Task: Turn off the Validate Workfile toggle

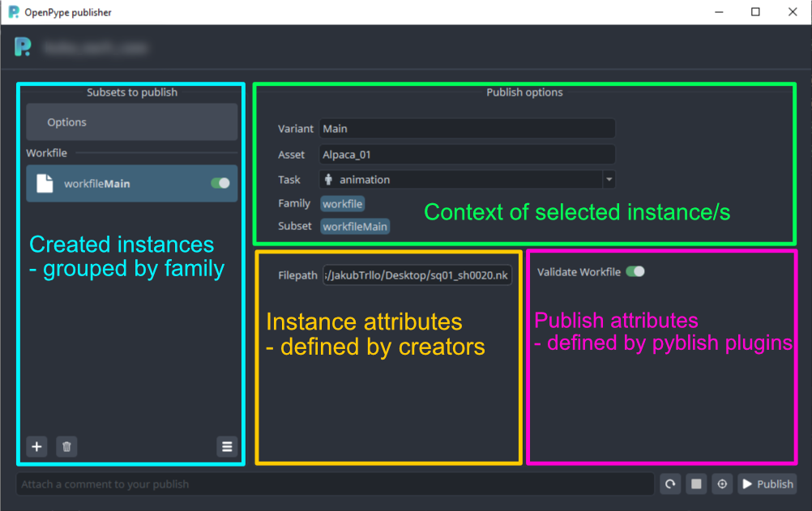Action: tap(637, 271)
